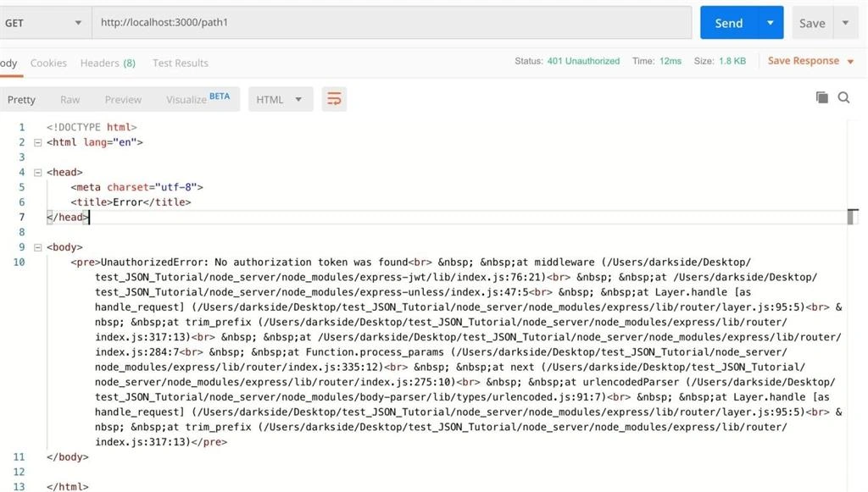Open the Test Results tab
The image size is (868, 492).
click(x=181, y=63)
